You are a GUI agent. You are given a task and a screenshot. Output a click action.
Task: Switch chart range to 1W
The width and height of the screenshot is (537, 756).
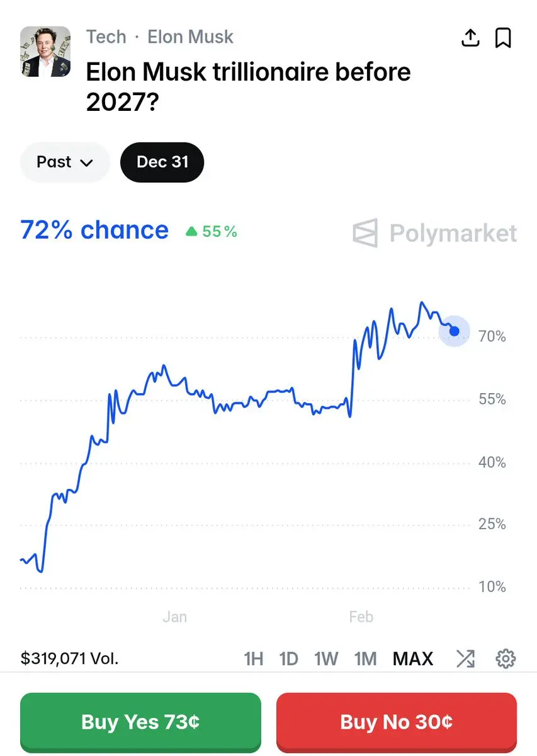(x=326, y=659)
